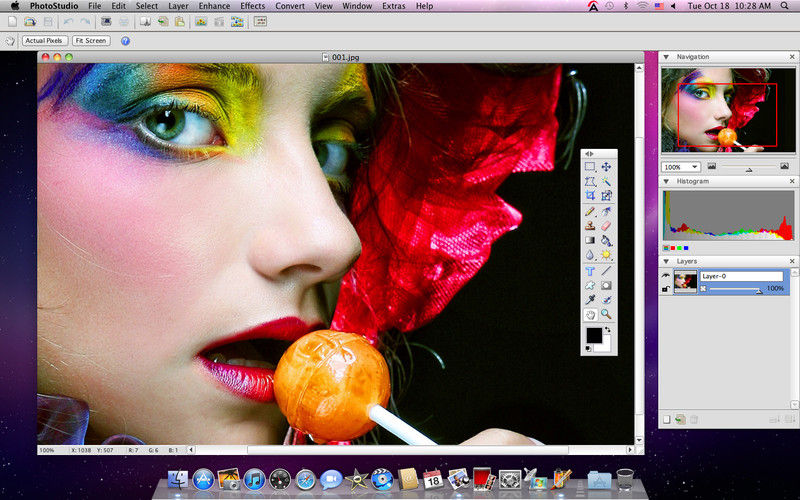Screen dimensions: 800x500
Task: Select the Paint Bucket fill tool
Action: tap(607, 241)
